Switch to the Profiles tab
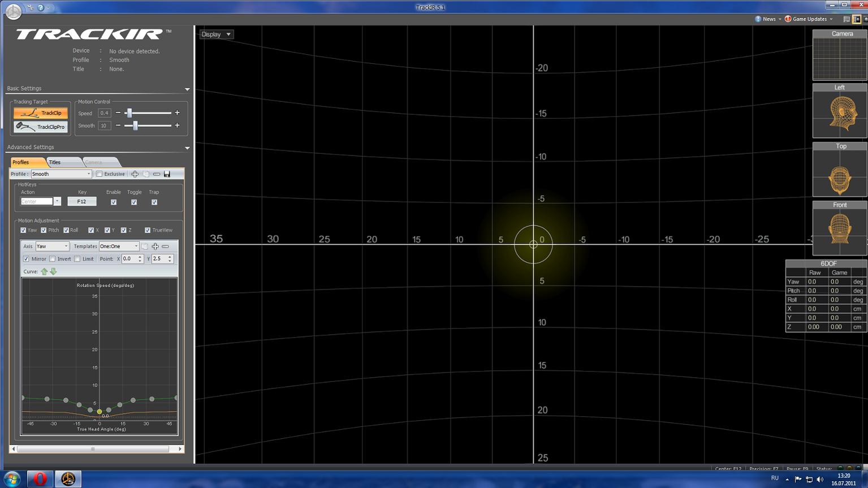 coord(26,162)
